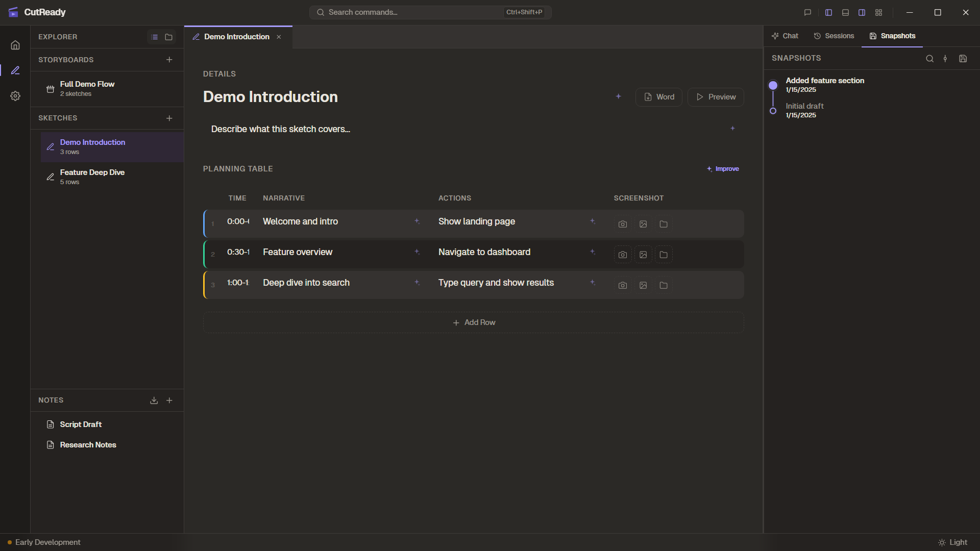Add a new storyboard with plus
This screenshot has height=551, width=980.
pyautogui.click(x=169, y=60)
